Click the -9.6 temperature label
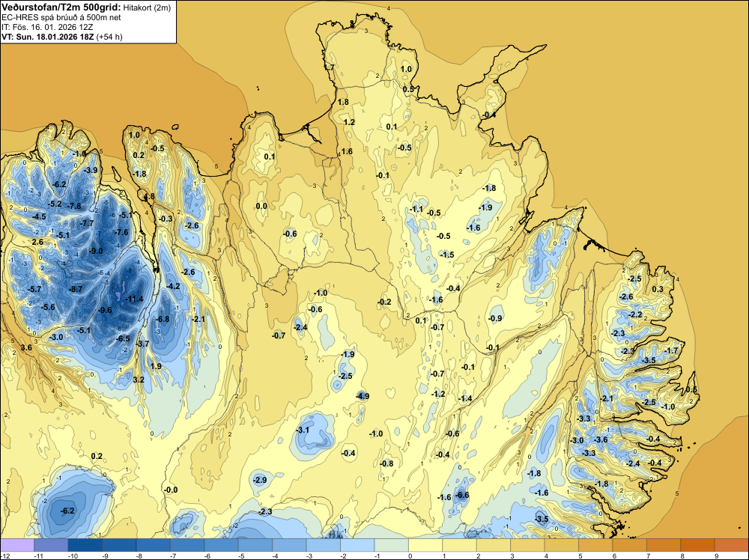The width and height of the screenshot is (749, 560). (x=105, y=310)
